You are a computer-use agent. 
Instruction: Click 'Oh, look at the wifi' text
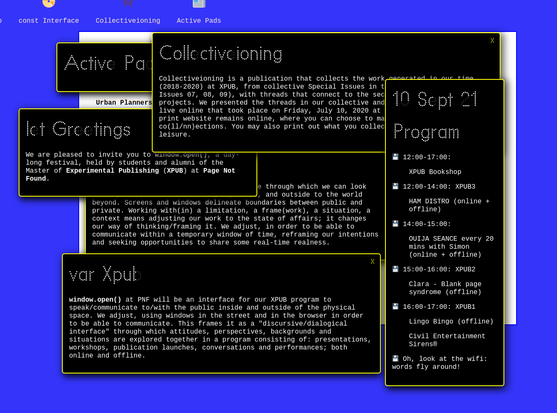point(445,359)
